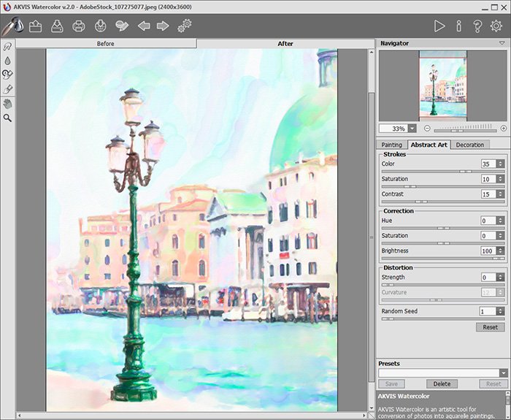Open the Decoration tab
Image resolution: width=511 pixels, height=420 pixels.
click(469, 145)
